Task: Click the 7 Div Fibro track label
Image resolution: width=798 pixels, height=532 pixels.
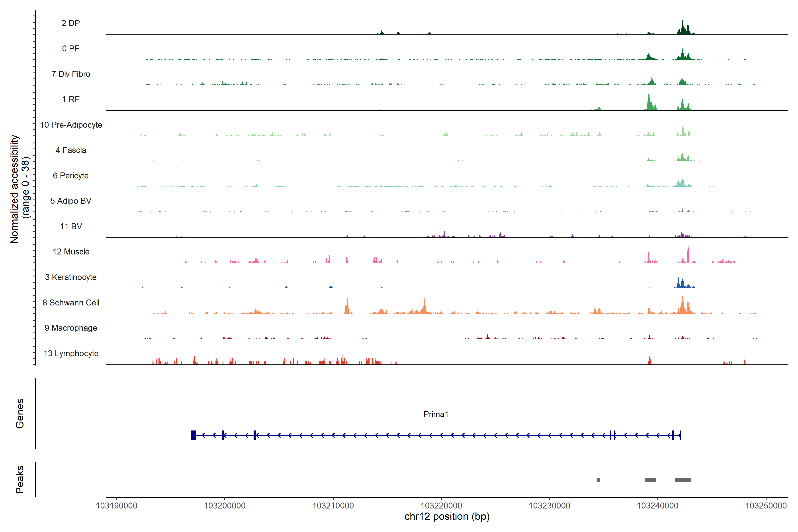Action: click(70, 74)
